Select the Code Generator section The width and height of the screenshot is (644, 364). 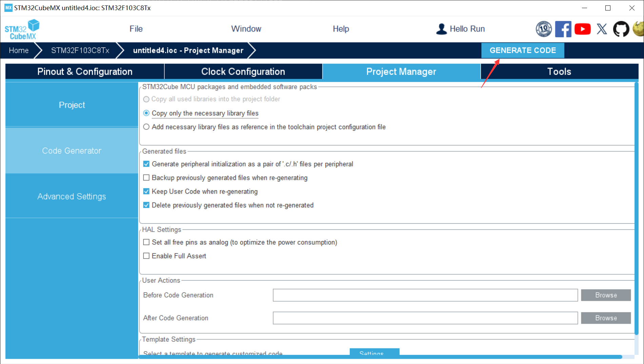72,151
